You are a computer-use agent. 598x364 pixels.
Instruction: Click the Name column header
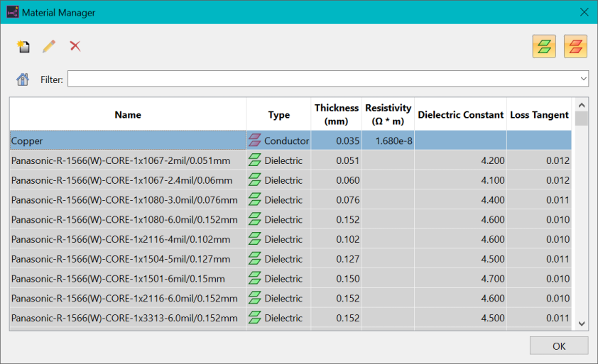click(128, 114)
